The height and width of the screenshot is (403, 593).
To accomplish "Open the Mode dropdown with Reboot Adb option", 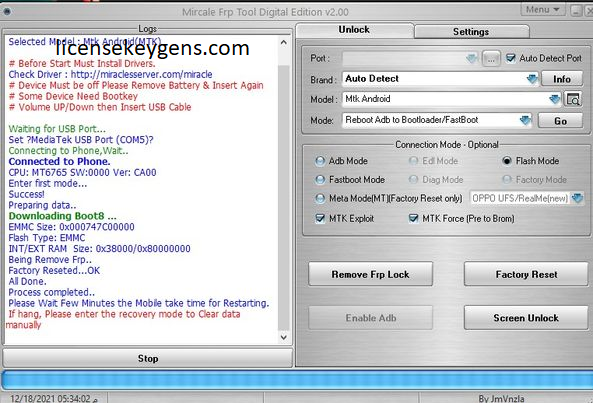I will tap(525, 120).
